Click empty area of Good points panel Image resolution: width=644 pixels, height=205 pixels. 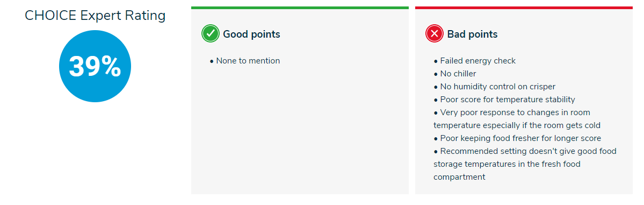pos(300,132)
